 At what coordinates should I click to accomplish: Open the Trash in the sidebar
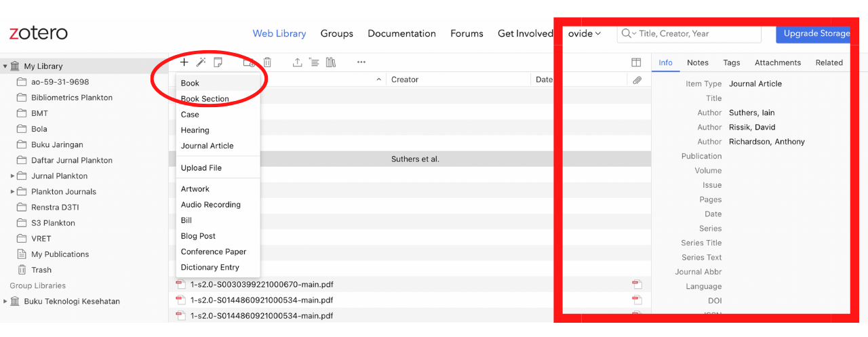(x=41, y=270)
